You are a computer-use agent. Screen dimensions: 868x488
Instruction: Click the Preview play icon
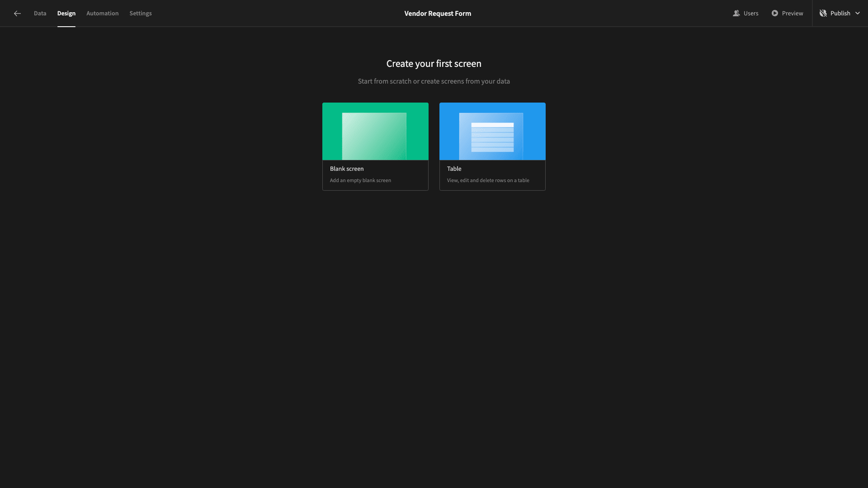coord(775,14)
